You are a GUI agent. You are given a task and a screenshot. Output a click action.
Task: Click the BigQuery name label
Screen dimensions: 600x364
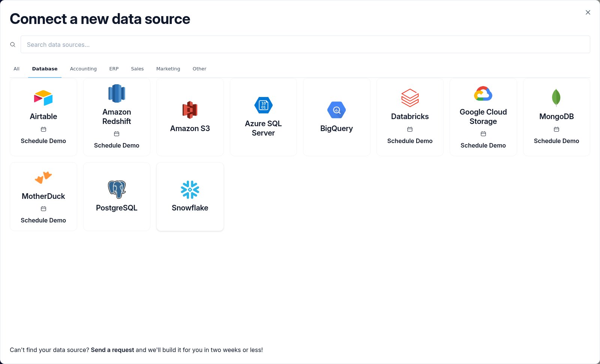click(x=336, y=128)
